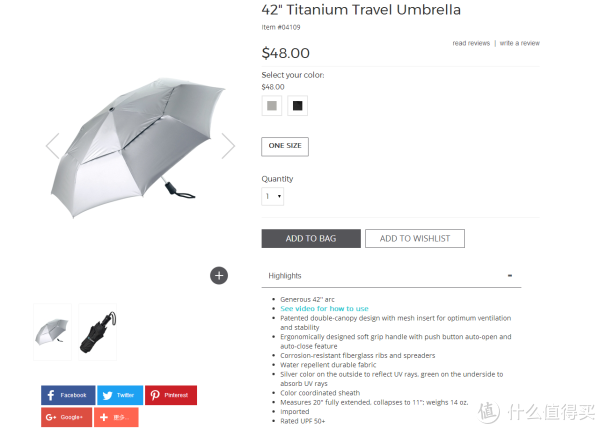Viewport: 600px width, 429px height.
Task: Show the next product image
Action: pos(228,146)
